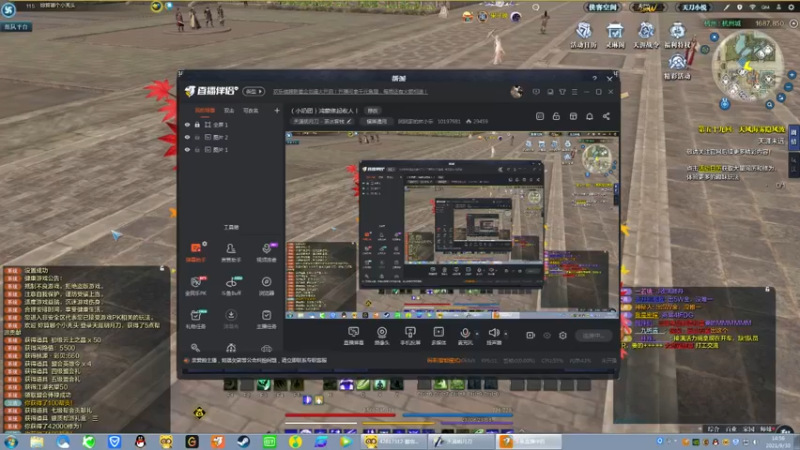Open File Explorer from the taskbar

coord(37,441)
